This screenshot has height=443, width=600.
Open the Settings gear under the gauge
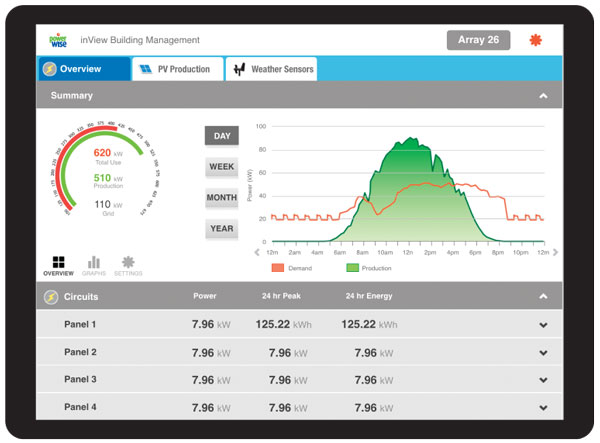point(127,262)
